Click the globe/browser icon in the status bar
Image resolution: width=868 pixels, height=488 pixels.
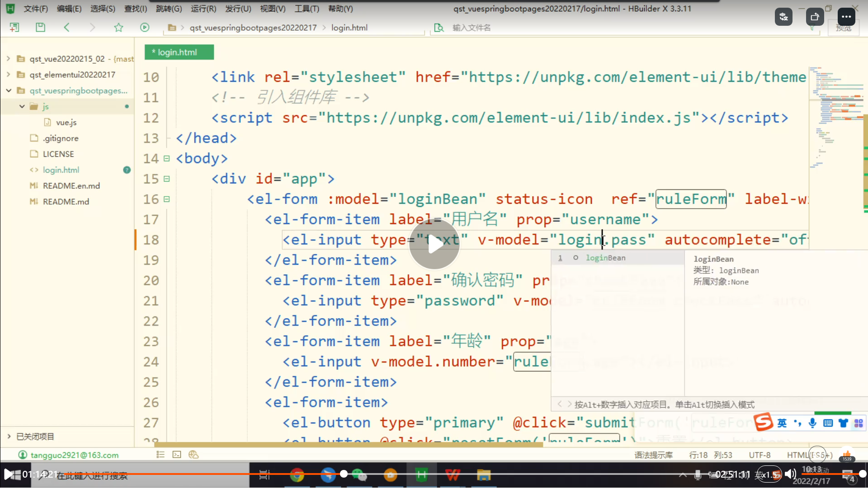coord(193,455)
